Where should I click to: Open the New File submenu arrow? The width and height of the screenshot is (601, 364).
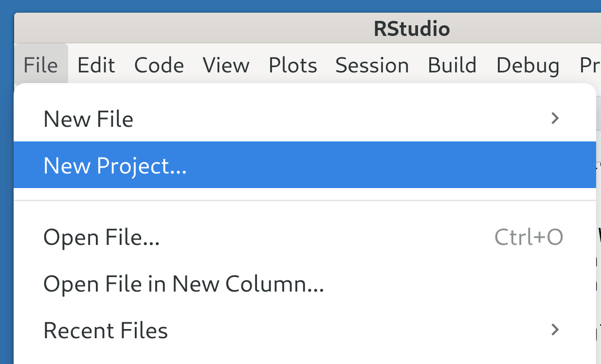[x=554, y=118]
